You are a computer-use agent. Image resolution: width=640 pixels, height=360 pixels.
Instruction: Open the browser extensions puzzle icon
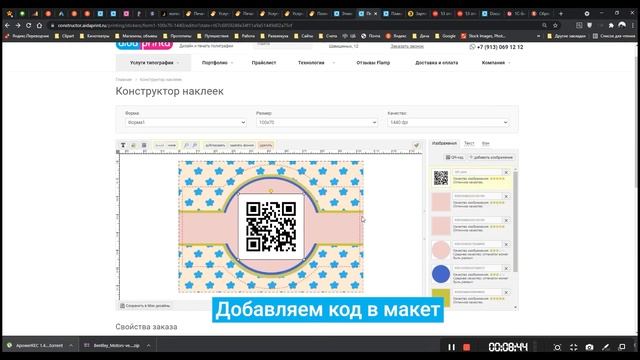tap(611, 25)
